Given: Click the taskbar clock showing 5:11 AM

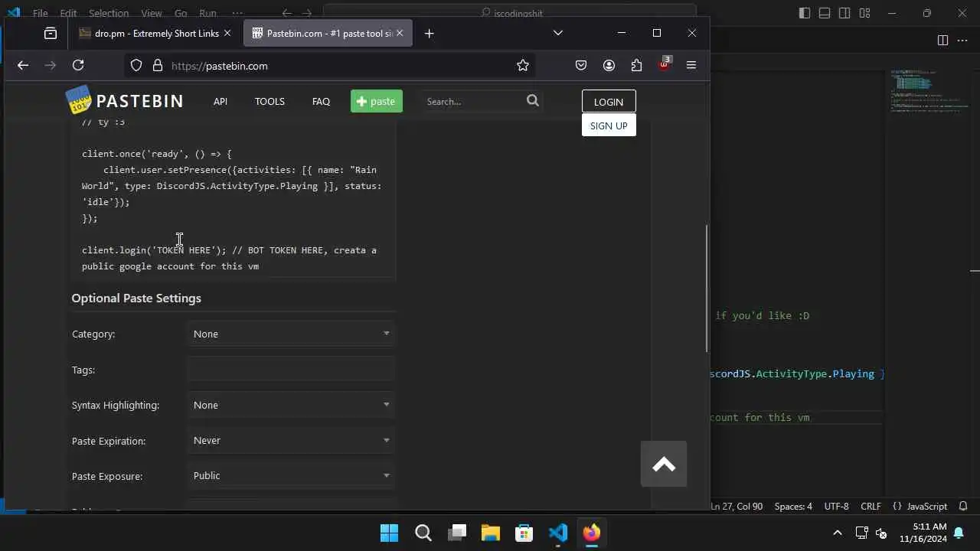Looking at the screenshot, I should point(923,533).
